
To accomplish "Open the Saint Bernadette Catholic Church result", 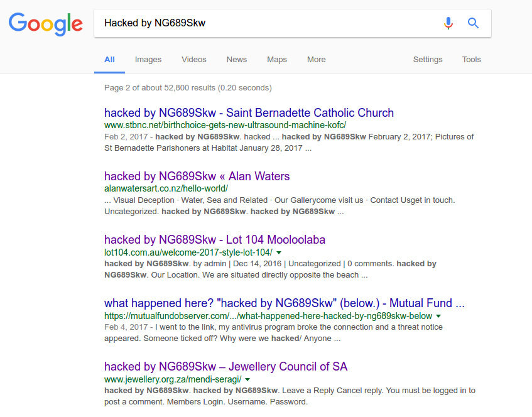I will pos(249,112).
